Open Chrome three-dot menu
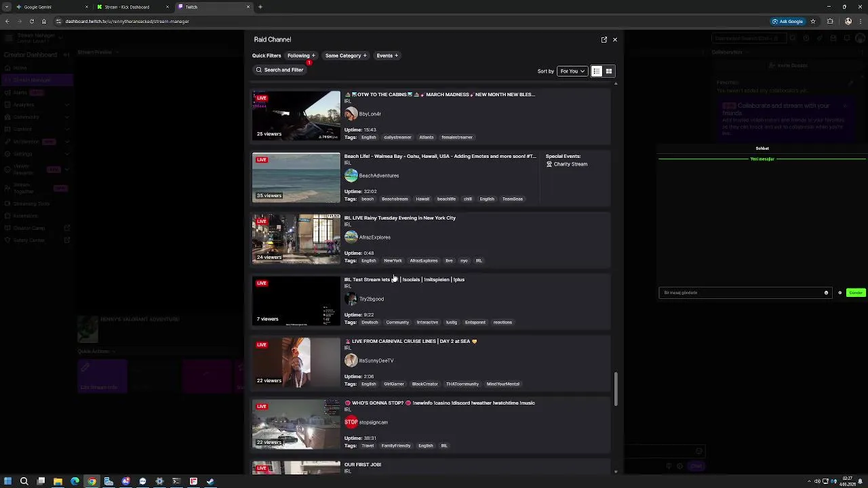Screen dimensions: 868x488 [860, 21]
